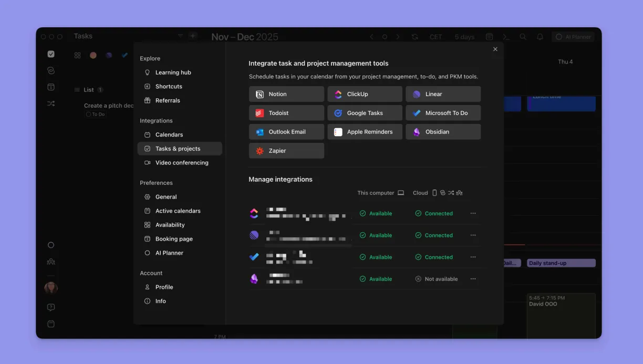Click the ClickUp icon in Manage integrations

click(x=254, y=213)
